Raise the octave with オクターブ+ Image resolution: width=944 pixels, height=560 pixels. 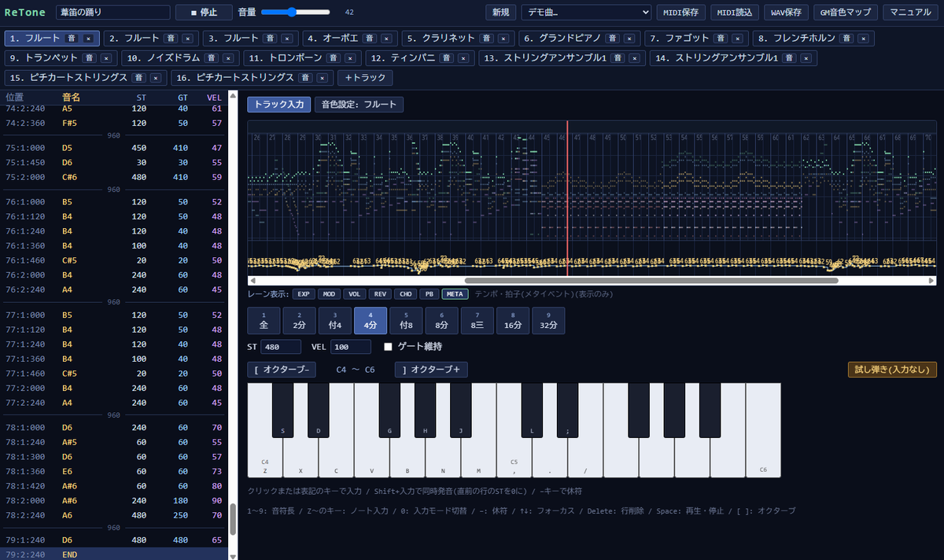pyautogui.click(x=431, y=370)
